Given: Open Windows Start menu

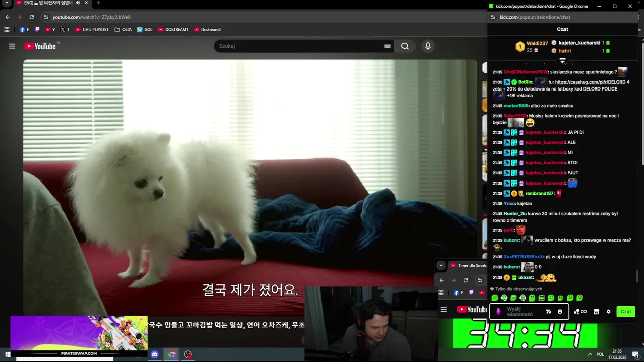Looking at the screenshot, I should 7,354.
